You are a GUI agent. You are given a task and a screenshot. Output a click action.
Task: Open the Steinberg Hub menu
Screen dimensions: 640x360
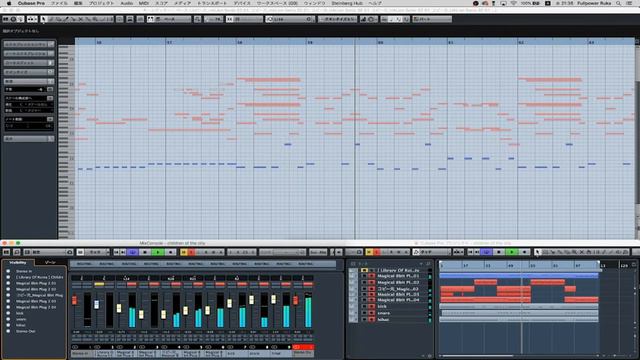click(347, 3)
